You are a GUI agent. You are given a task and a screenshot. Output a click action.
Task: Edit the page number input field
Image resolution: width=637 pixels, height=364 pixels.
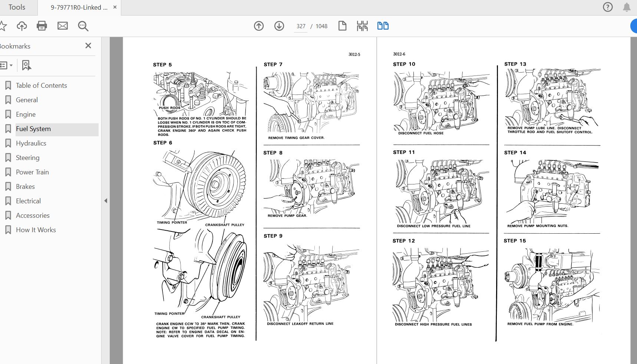301,26
